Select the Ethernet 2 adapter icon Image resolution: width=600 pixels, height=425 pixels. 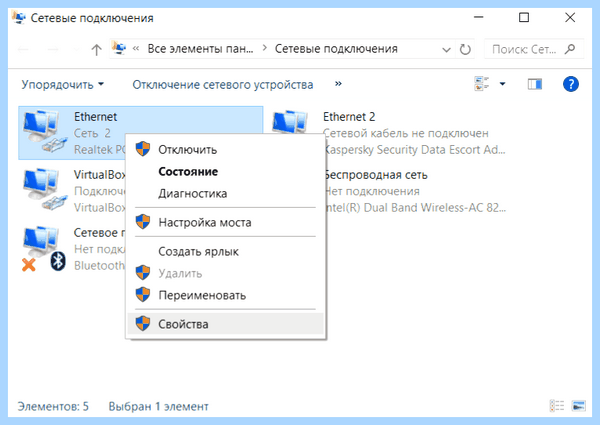click(x=290, y=122)
